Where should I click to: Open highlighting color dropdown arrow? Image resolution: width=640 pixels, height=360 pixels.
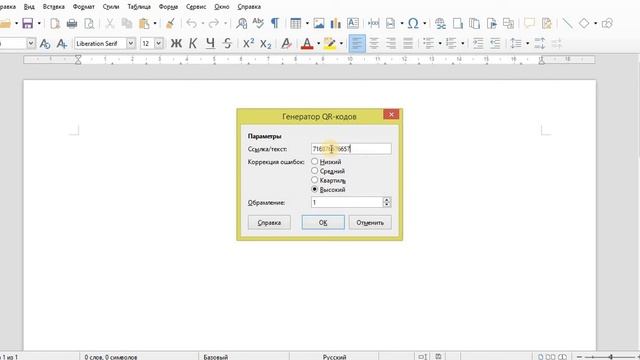(341, 43)
